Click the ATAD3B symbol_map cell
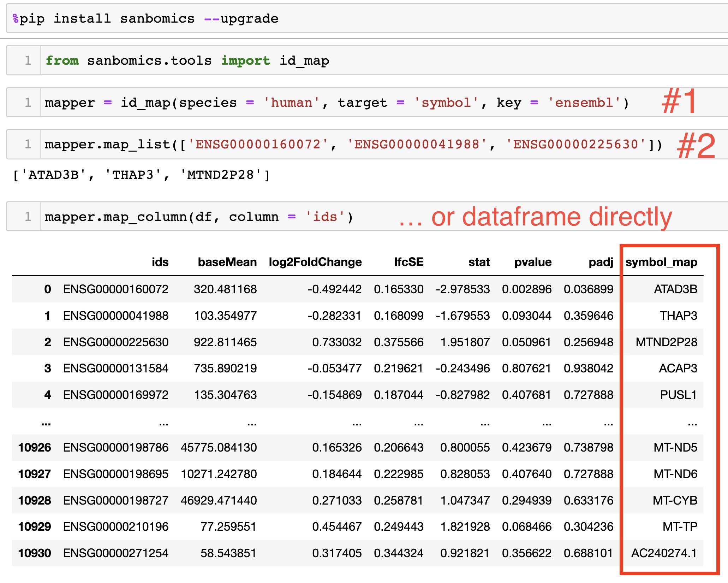 [675, 289]
